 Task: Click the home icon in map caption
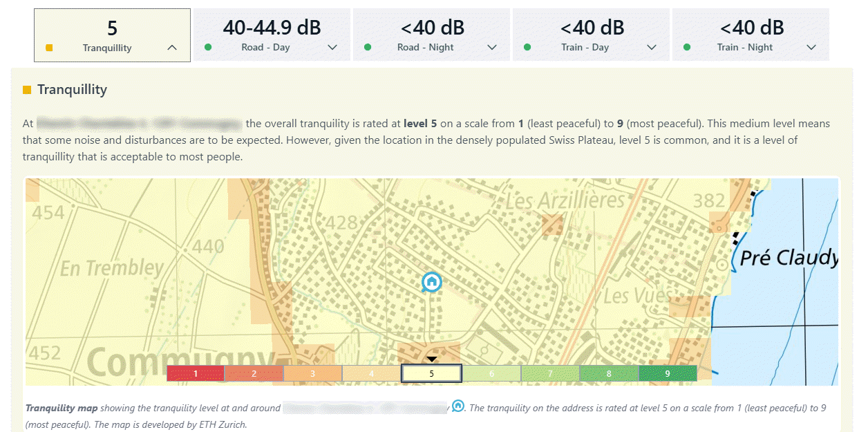pos(457,406)
